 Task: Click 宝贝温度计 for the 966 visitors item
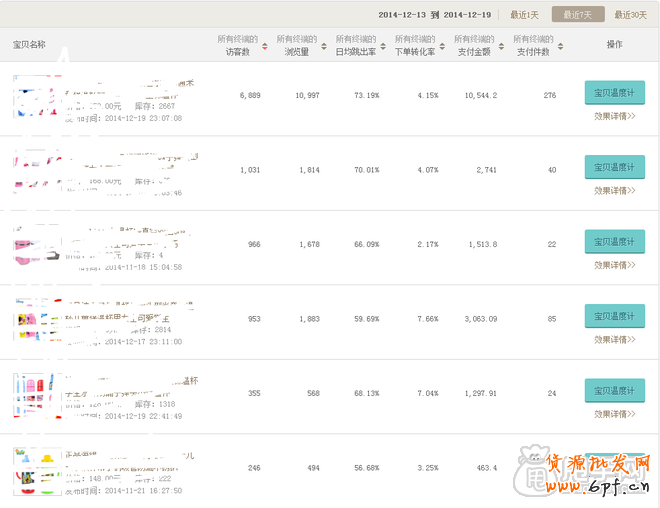614,241
